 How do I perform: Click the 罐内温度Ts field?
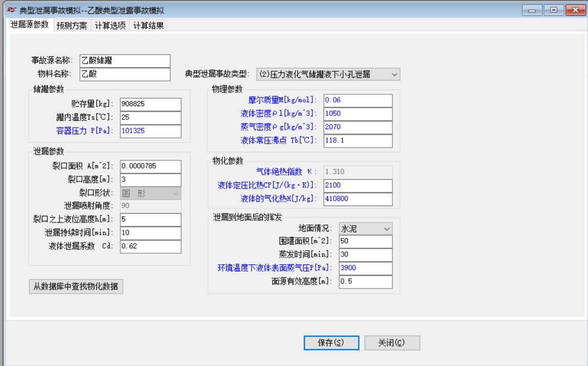point(151,117)
